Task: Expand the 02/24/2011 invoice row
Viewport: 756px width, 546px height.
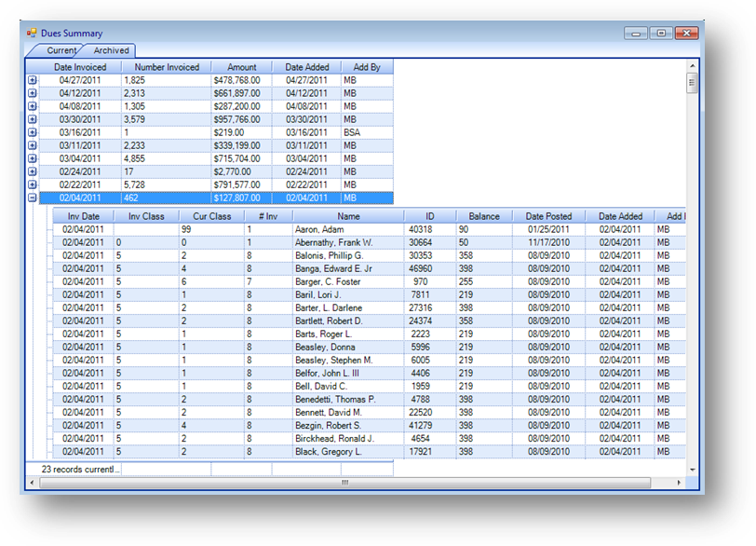Action: pos(33,171)
